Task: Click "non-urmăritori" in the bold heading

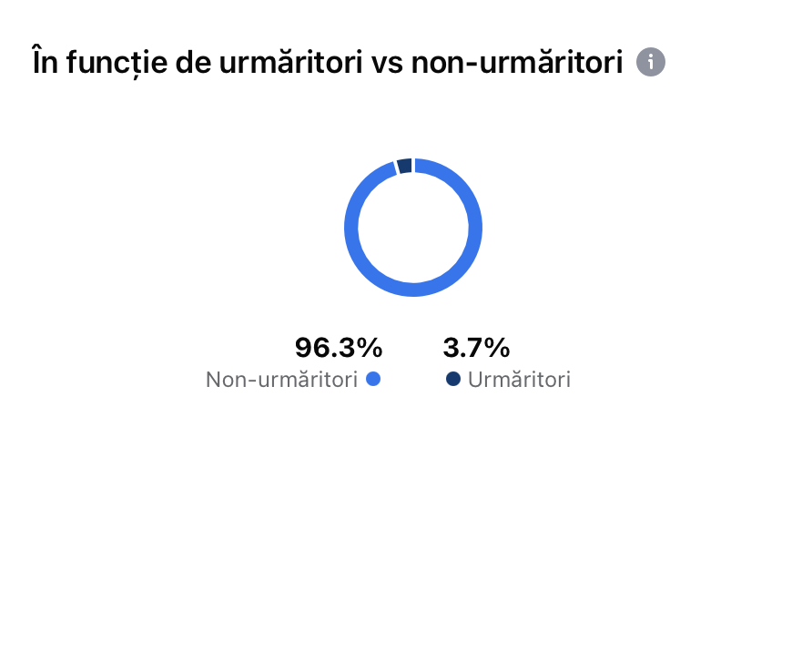Action: pyautogui.click(x=517, y=62)
